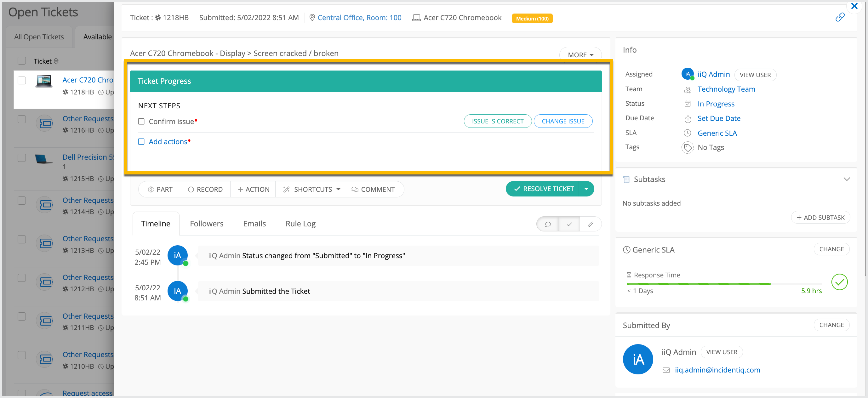This screenshot has height=398, width=868.
Task: Check the Add actions checkbox
Action: coord(141,142)
